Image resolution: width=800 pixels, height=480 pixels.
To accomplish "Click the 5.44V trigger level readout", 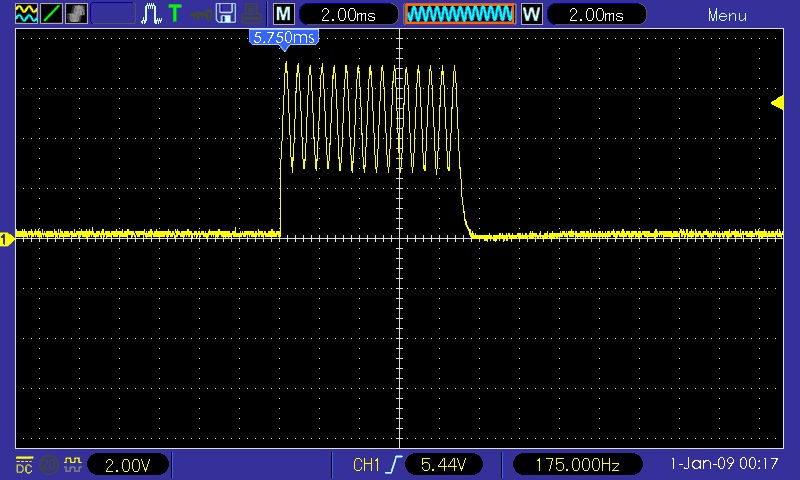I will 443,465.
